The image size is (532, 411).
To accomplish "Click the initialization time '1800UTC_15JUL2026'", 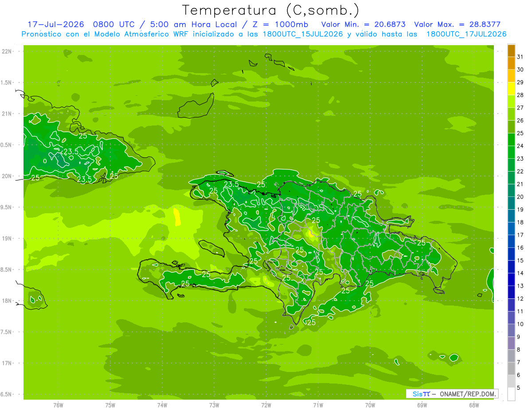I will tap(302, 34).
